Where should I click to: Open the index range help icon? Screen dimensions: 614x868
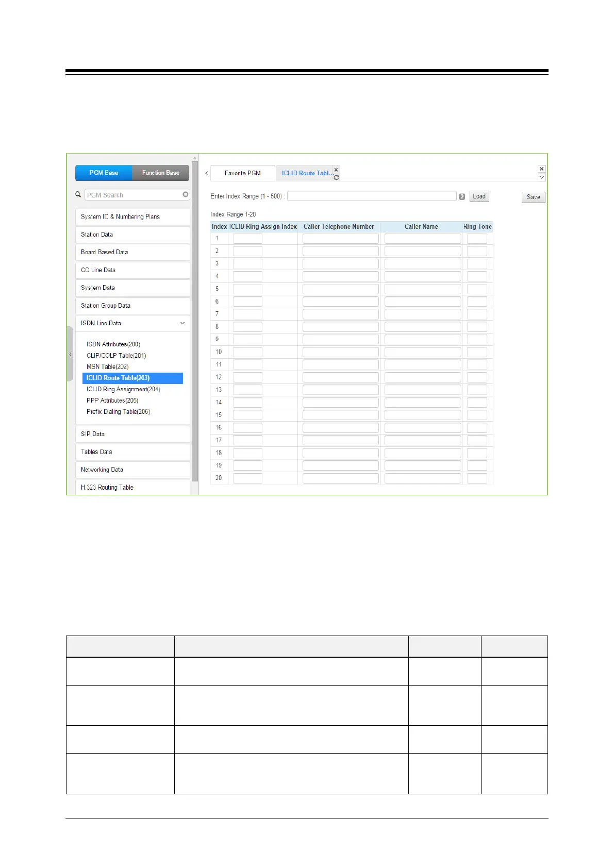462,196
